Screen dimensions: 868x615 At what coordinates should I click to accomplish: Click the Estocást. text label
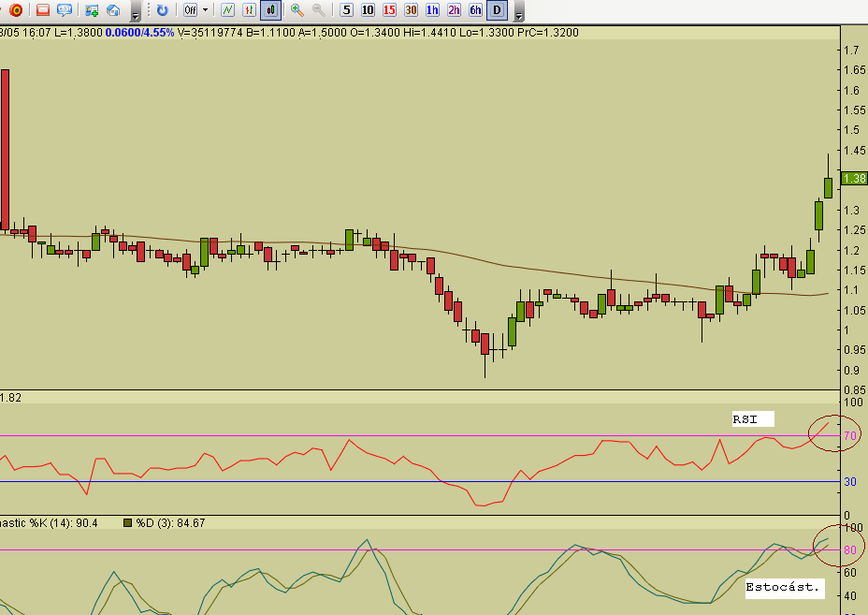[783, 587]
